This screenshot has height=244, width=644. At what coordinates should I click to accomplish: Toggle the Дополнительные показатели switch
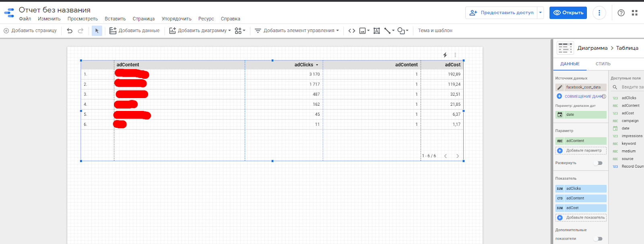point(599,239)
